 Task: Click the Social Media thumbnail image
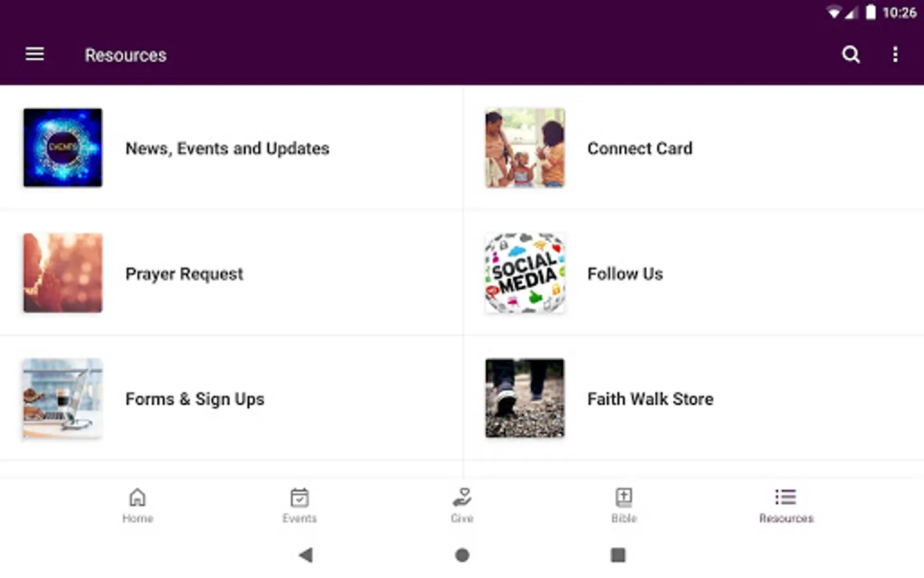(525, 273)
